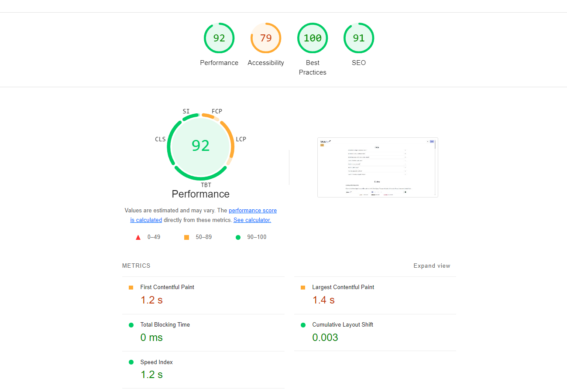Click green dot beside Total Blocking Time

pyautogui.click(x=131, y=325)
